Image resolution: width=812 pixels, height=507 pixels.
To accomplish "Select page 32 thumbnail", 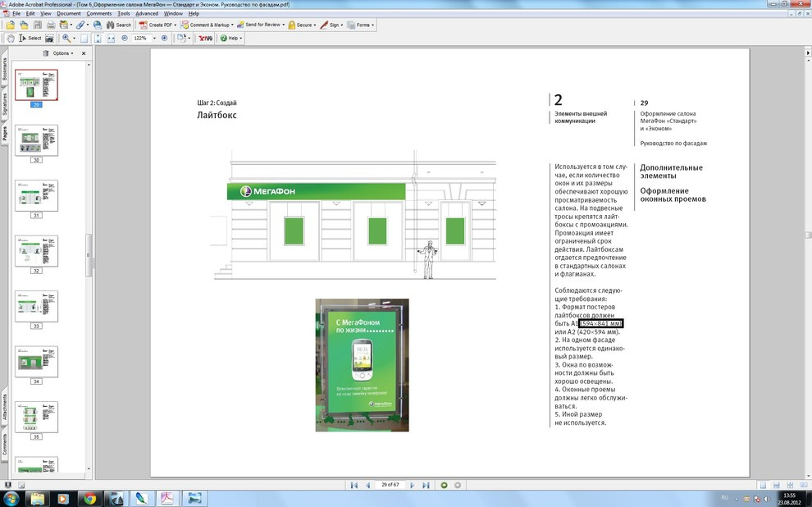I will (36, 251).
